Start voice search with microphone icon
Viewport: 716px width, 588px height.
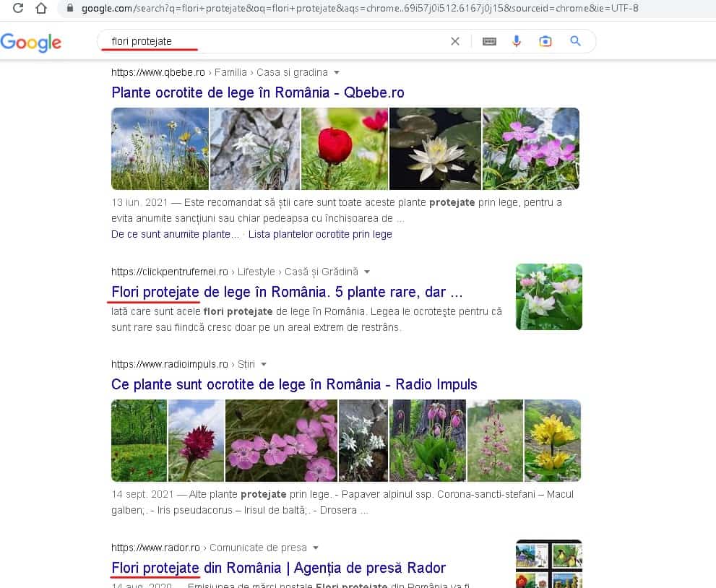click(517, 41)
